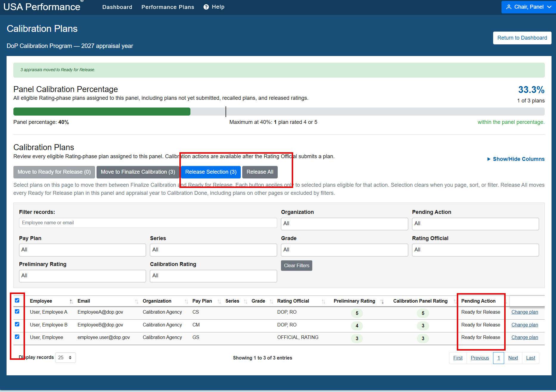556x392 pixels.
Task: Go to Dashboard in top navigation
Action: pos(117,7)
